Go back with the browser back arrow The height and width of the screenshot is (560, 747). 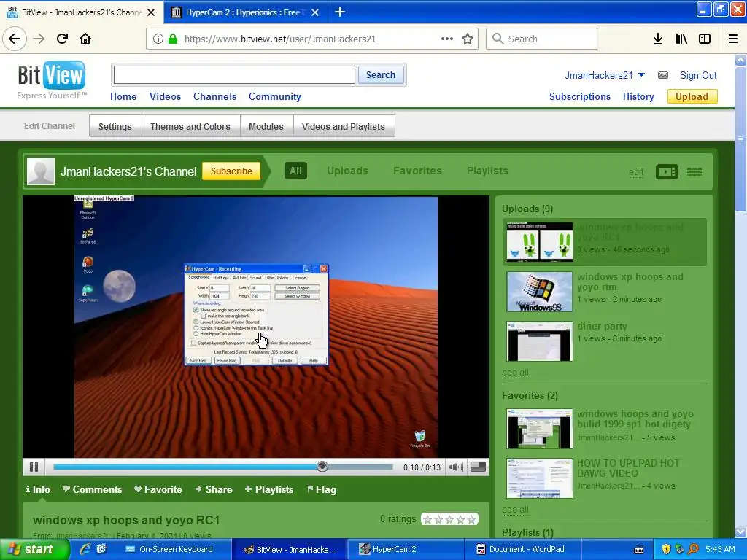15,39
